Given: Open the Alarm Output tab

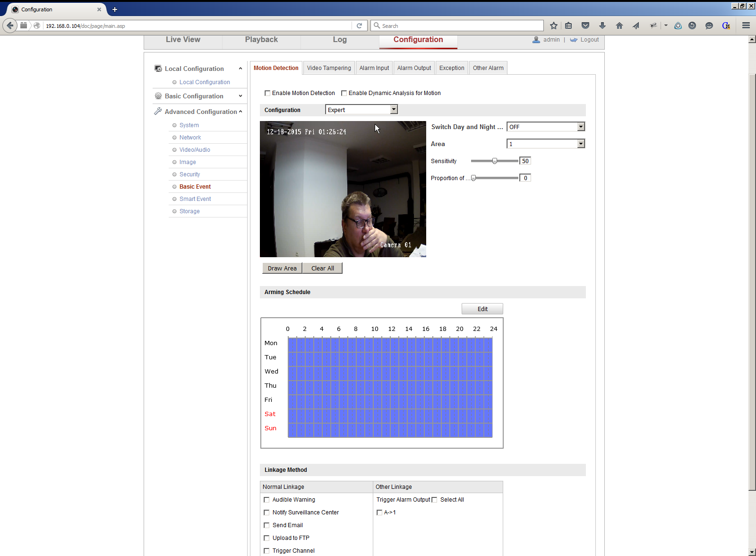Looking at the screenshot, I should [x=414, y=68].
